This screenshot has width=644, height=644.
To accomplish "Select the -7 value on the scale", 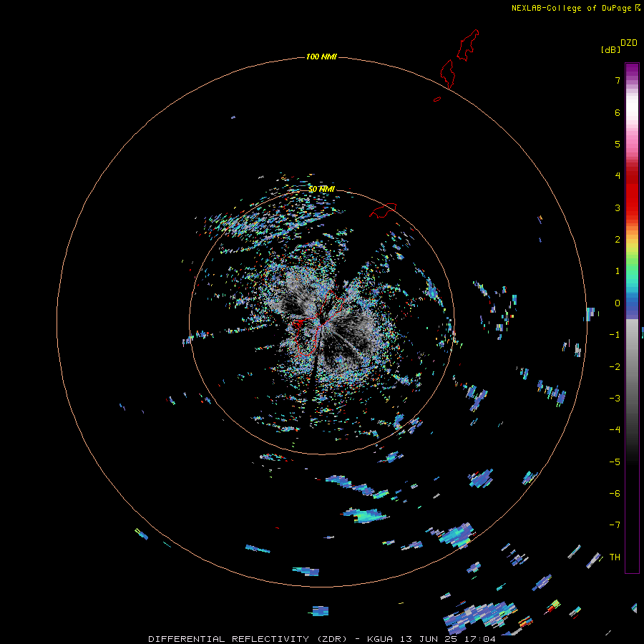I will point(615,525).
